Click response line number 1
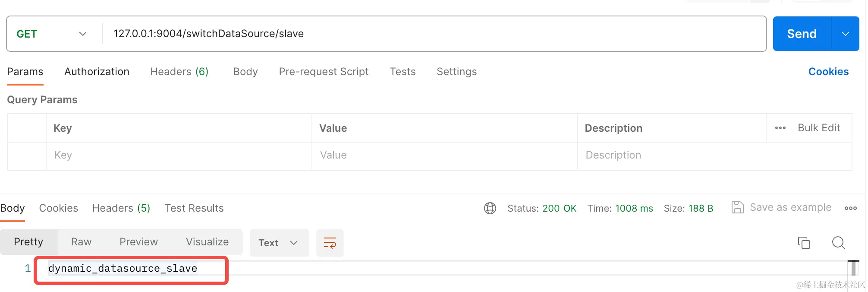This screenshot has height=292, width=868. point(28,269)
